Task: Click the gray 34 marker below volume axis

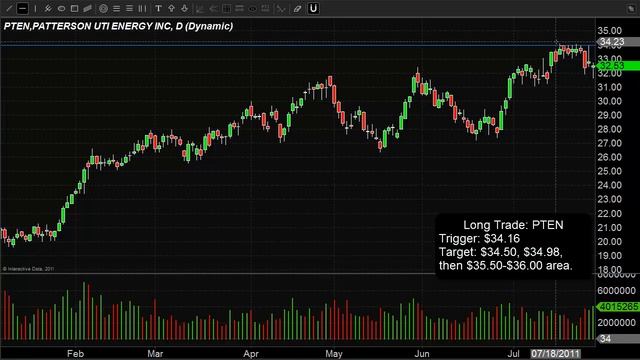Action: point(618,338)
